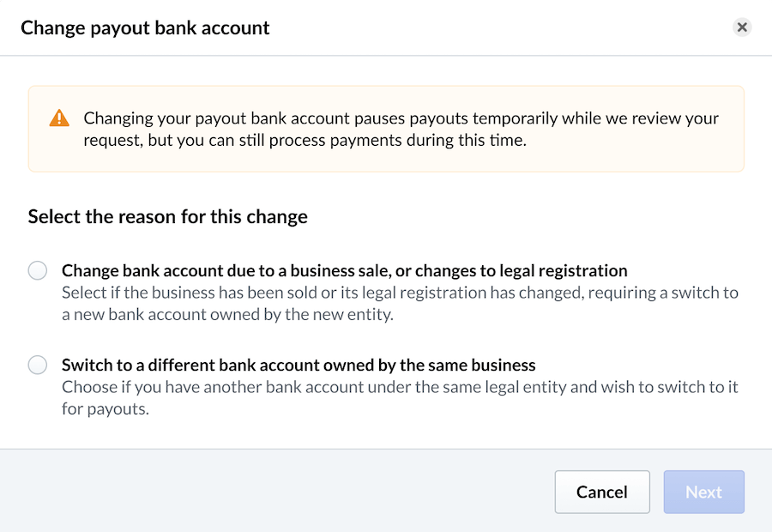Click the "you can still process payments" warning line

[x=305, y=140]
